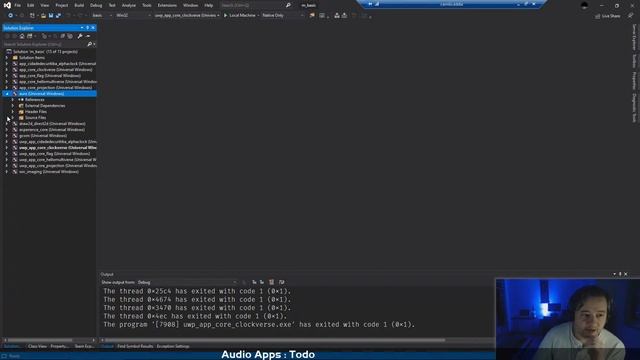
Task: Open the solution configuration dropdown
Action: (102, 16)
